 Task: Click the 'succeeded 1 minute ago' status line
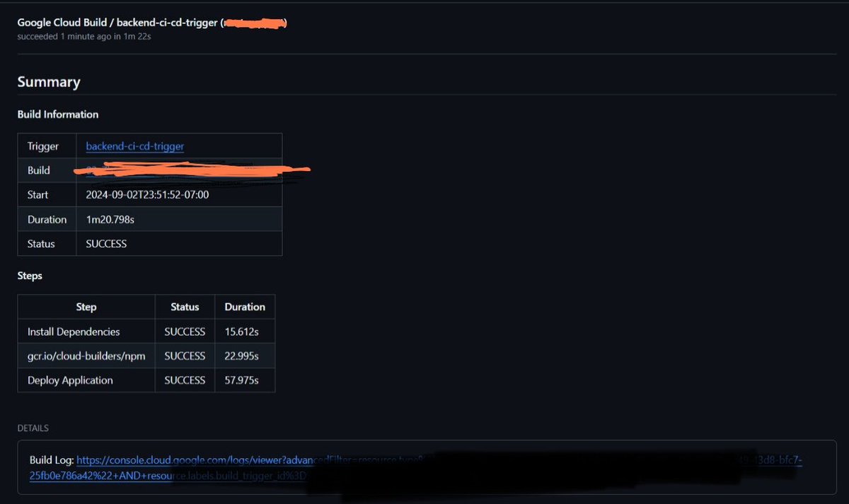[84, 36]
